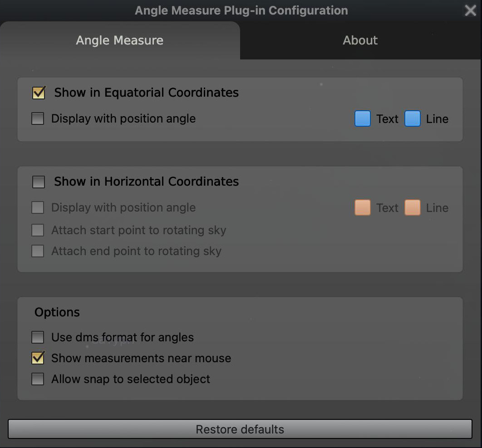Open blue equatorial Line color swatch
The image size is (482, 448).
click(x=413, y=119)
